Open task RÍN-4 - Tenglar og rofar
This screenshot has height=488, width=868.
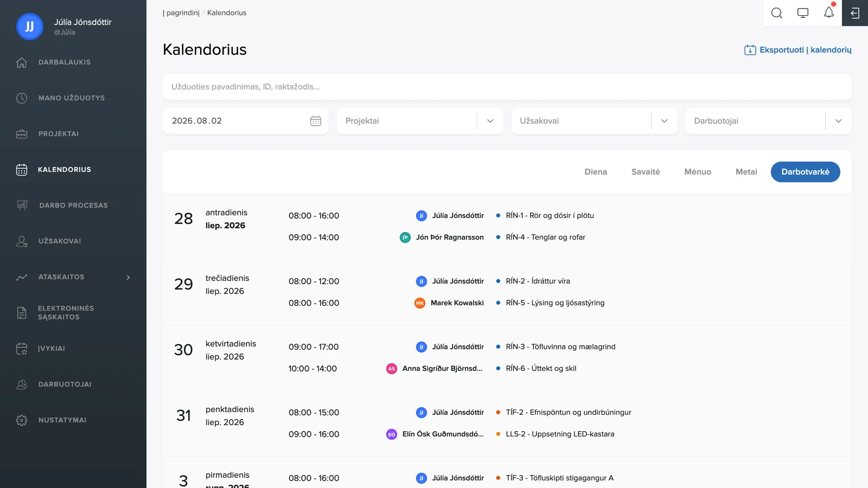coord(545,237)
